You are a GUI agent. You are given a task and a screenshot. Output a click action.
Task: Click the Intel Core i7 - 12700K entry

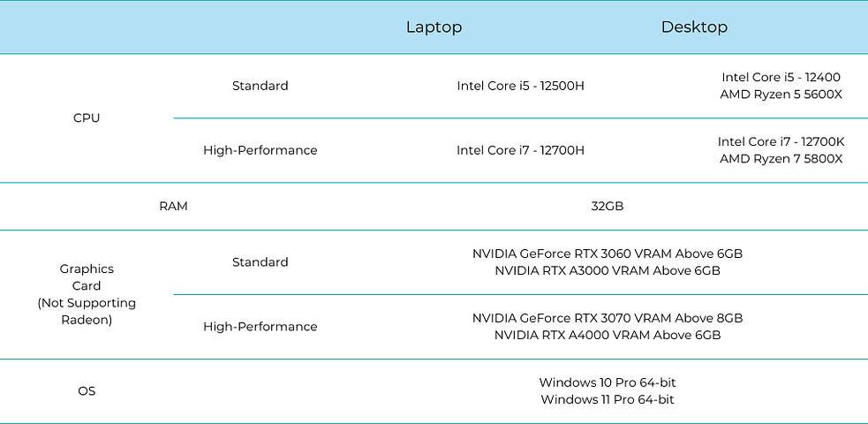click(781, 141)
